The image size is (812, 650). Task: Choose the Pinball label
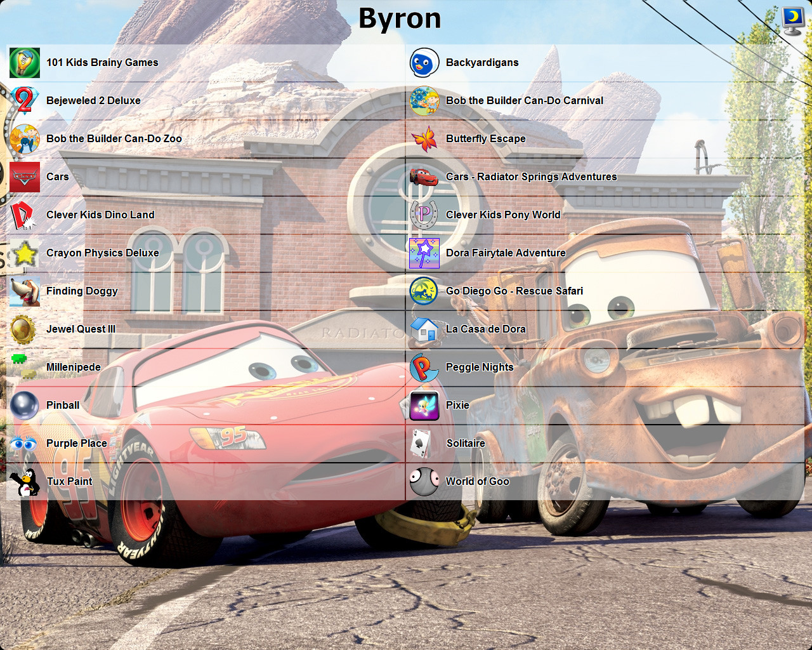coord(63,405)
